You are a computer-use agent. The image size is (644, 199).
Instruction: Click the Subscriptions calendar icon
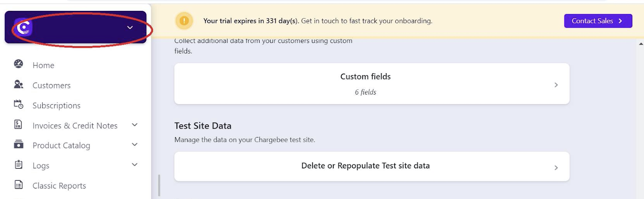pos(19,105)
